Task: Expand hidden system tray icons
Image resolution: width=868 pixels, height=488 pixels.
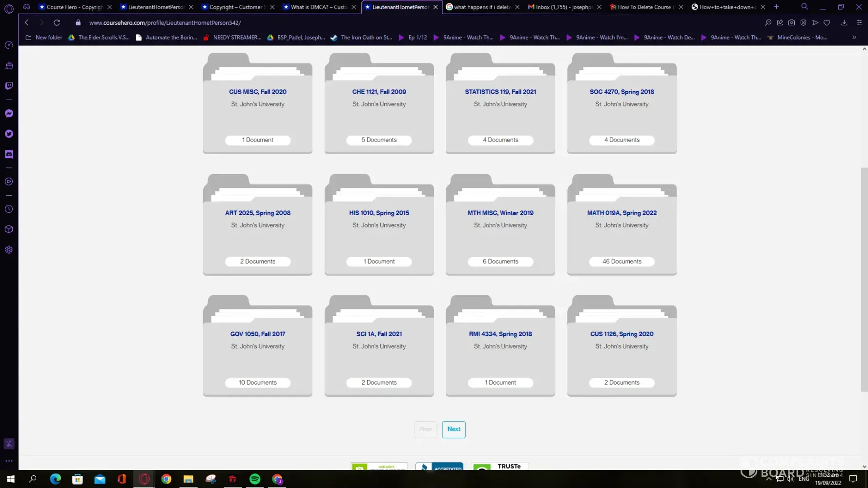Action: tap(768, 479)
